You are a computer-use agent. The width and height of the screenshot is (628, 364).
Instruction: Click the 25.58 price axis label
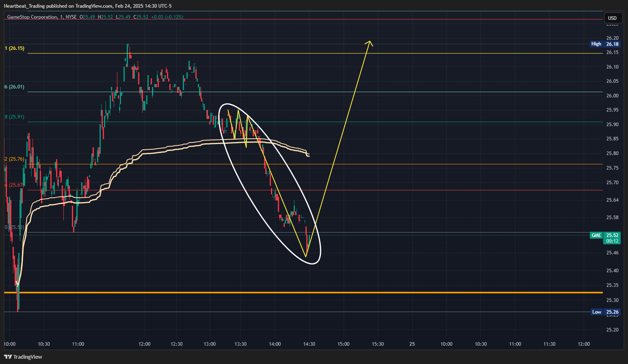[x=612, y=218]
